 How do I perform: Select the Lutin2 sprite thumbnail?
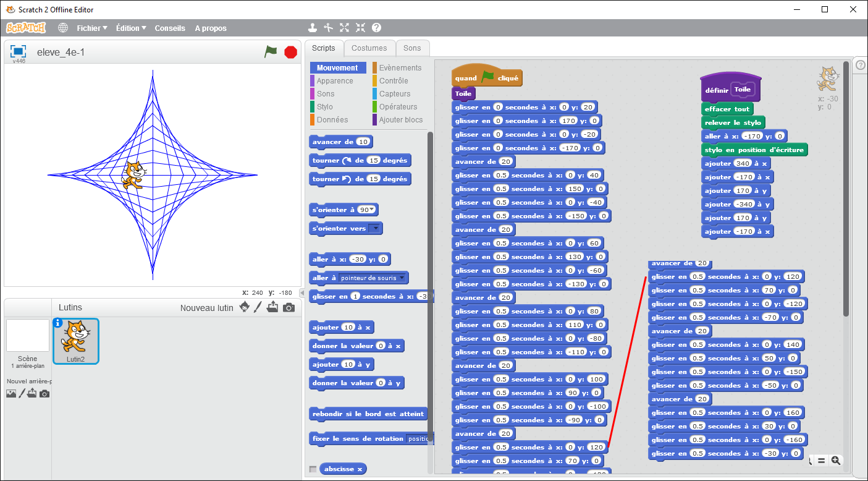[75, 341]
